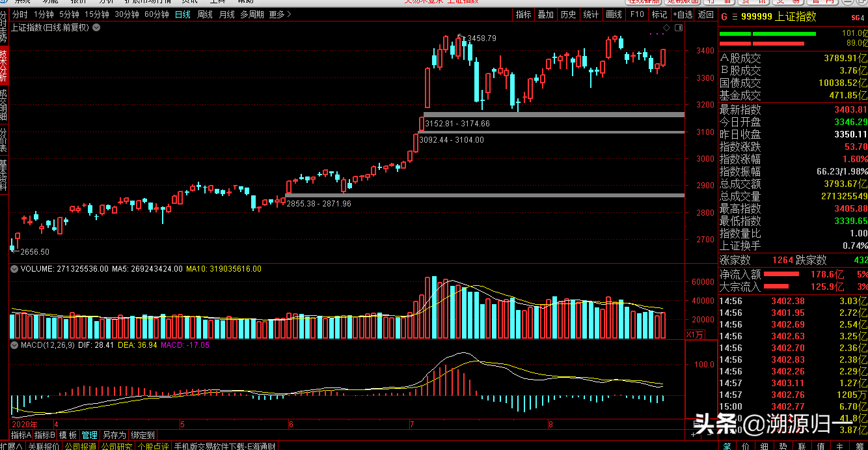The width and height of the screenshot is (868, 450).
Task: Select the 15分钟 period
Action: (96, 14)
